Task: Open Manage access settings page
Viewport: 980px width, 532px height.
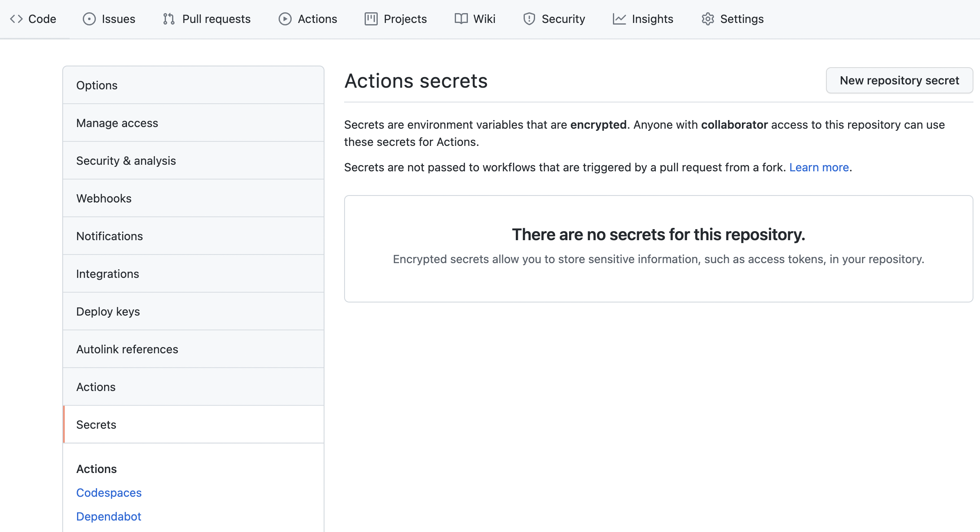Action: pyautogui.click(x=117, y=123)
